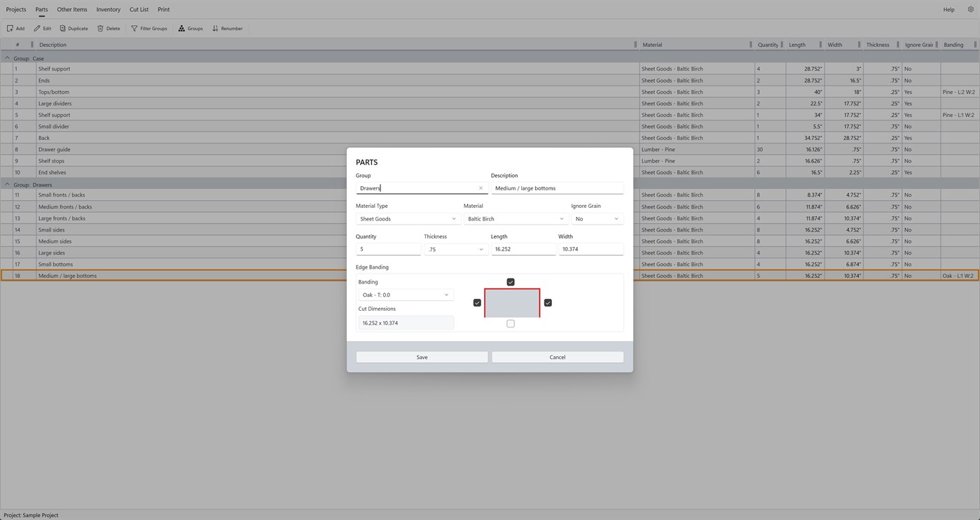
Task: Open the Thickness dropdown
Action: (455, 249)
